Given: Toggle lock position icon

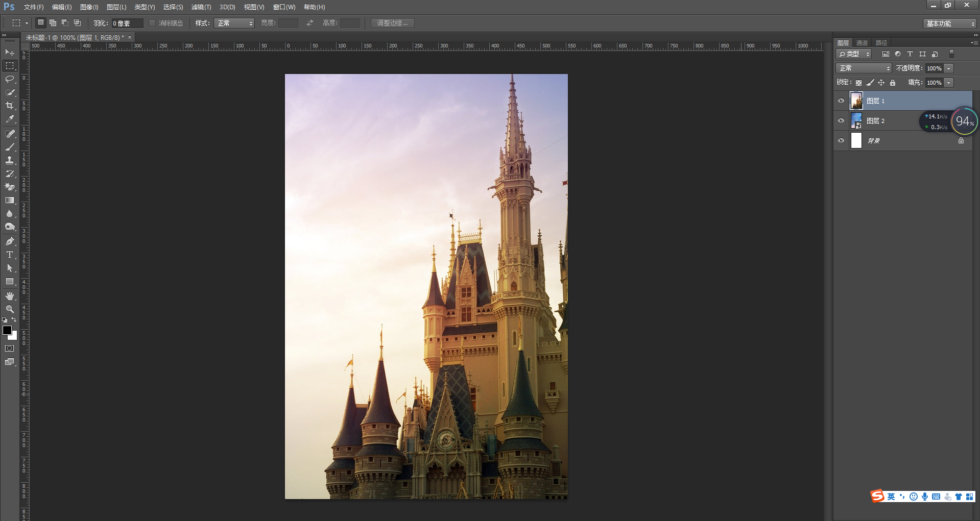Looking at the screenshot, I should coord(881,83).
